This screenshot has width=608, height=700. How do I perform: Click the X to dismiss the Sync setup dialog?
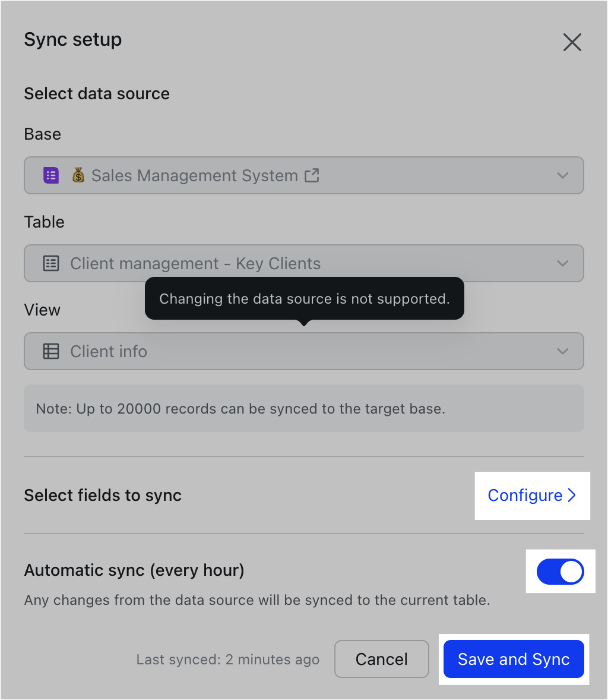click(572, 42)
